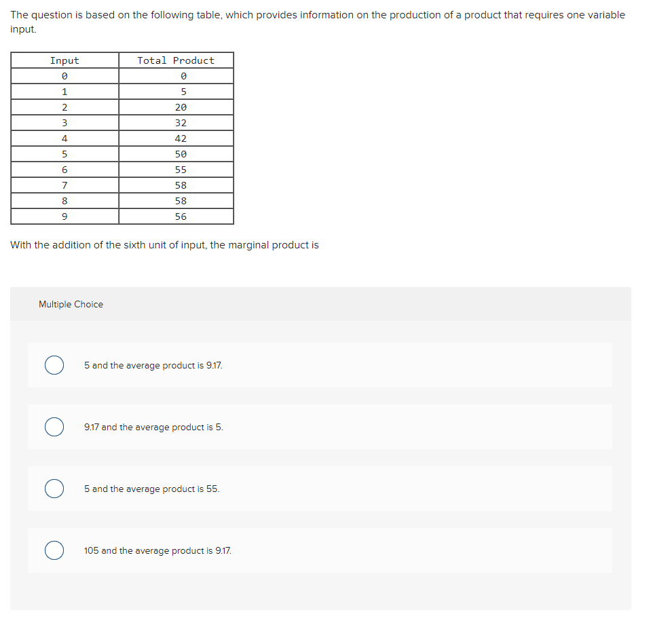This screenshot has height=644, width=672.
Task: Click the table cell showing input value 6
Action: [x=64, y=169]
